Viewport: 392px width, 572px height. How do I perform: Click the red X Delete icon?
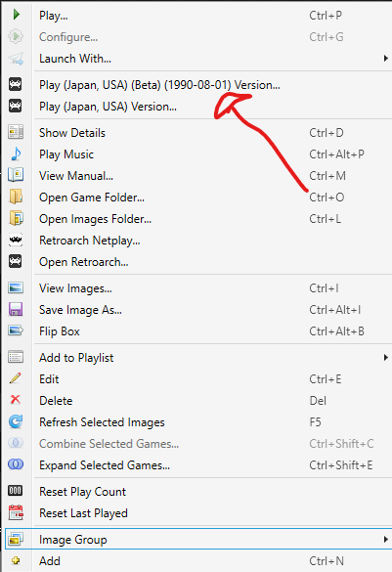[16, 400]
